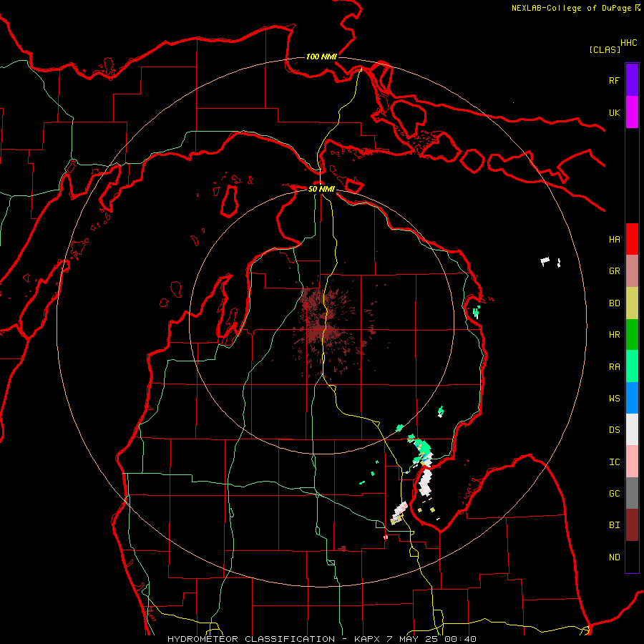This screenshot has width=644, height=644.
Task: Click the BI brown legend swatch
Action: point(632,525)
